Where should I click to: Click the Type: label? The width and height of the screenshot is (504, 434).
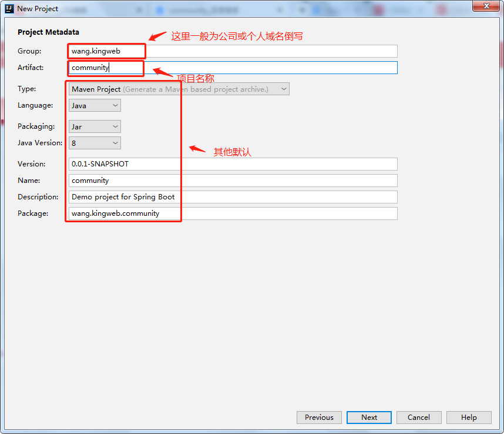click(26, 89)
